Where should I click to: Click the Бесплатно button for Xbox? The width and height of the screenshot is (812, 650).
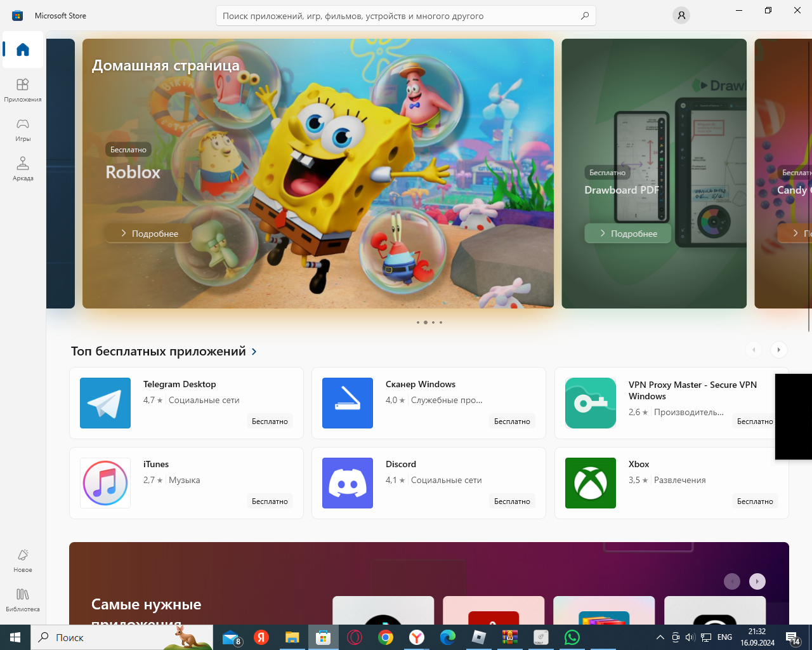tap(755, 501)
